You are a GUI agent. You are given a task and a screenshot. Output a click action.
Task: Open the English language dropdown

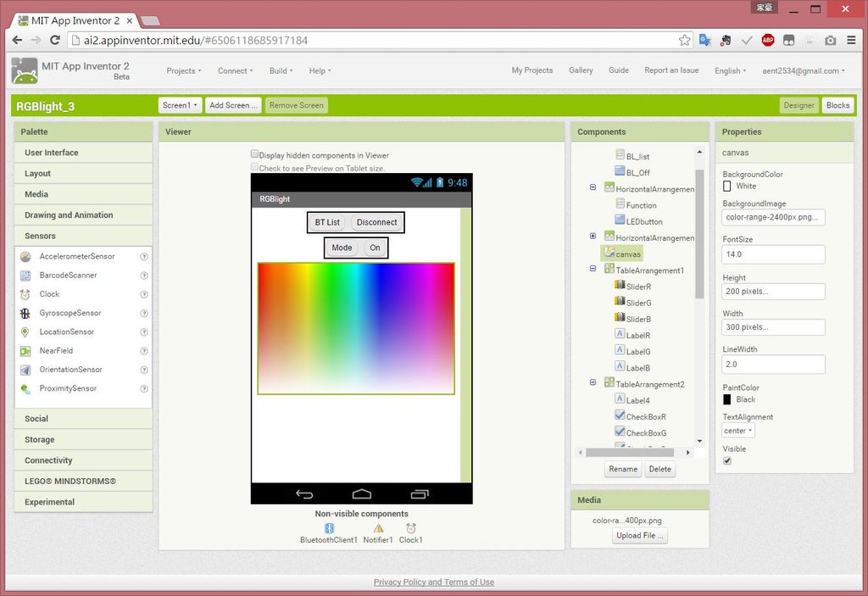730,70
